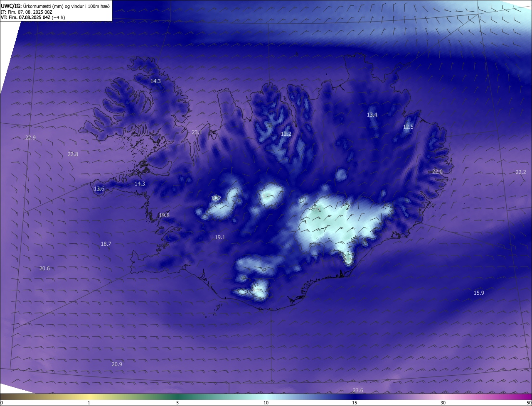Click the '30' label on the color scale
The height and width of the screenshot is (406, 532).
pyautogui.click(x=443, y=403)
